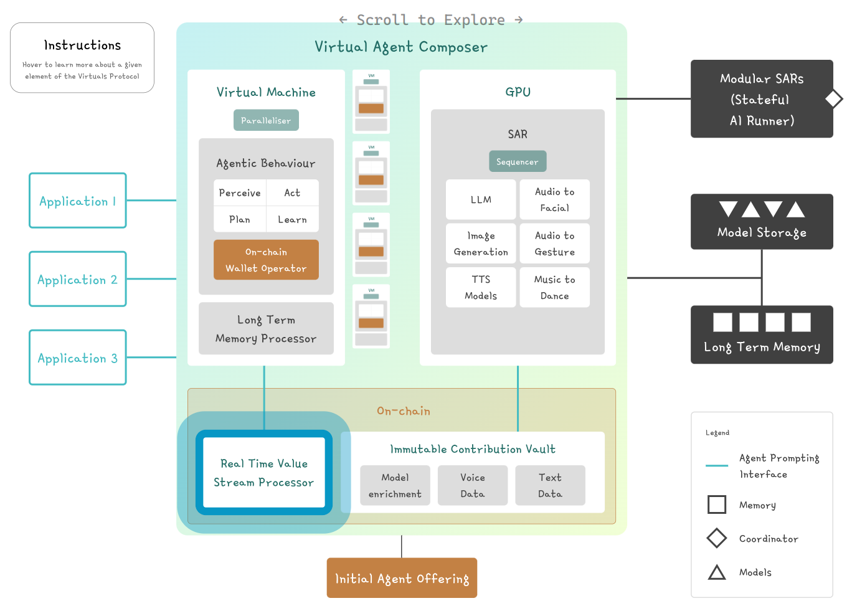The width and height of the screenshot is (852, 616).
Task: Click the Act cell in Agentic Behaviour
Action: point(292,193)
